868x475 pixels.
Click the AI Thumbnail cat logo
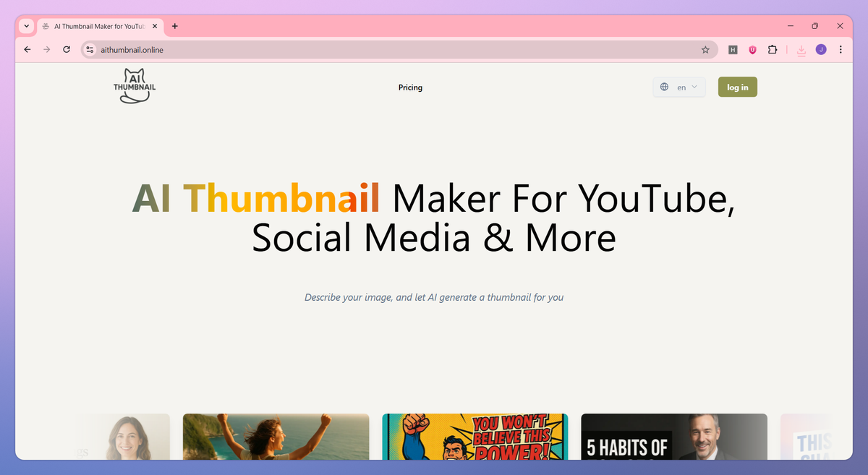point(135,85)
